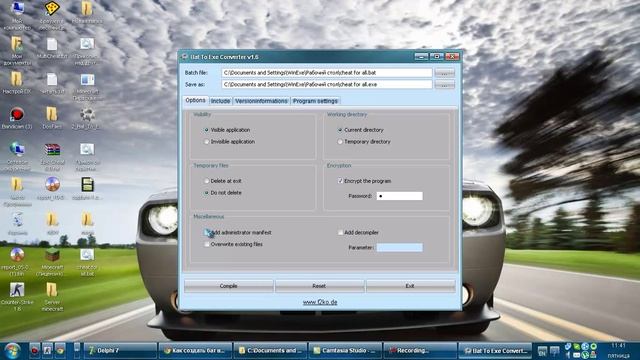Open the Versioninformations tab
The image size is (640, 360).
point(261,101)
